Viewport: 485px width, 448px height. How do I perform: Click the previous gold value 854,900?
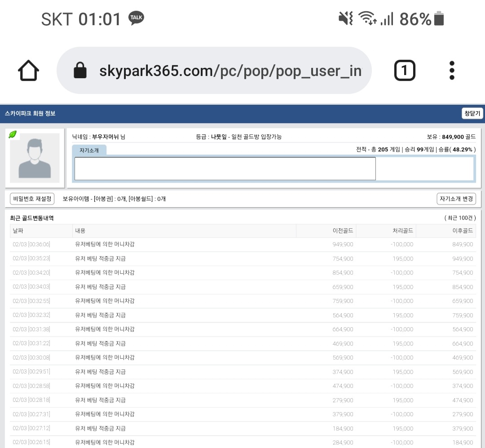[343, 272]
